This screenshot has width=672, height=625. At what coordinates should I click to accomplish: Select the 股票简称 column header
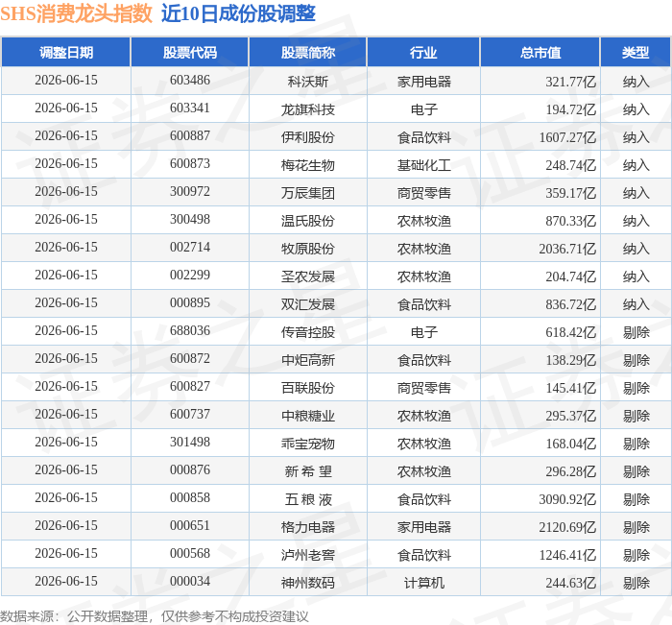click(x=308, y=52)
